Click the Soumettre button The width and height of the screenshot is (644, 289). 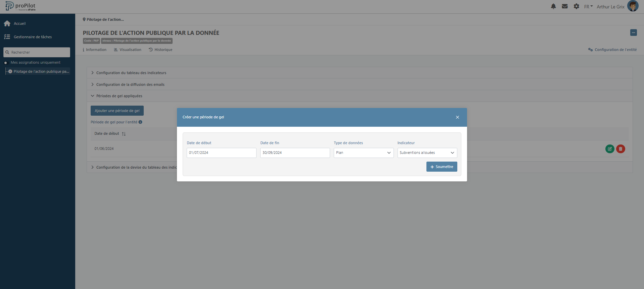point(442,167)
